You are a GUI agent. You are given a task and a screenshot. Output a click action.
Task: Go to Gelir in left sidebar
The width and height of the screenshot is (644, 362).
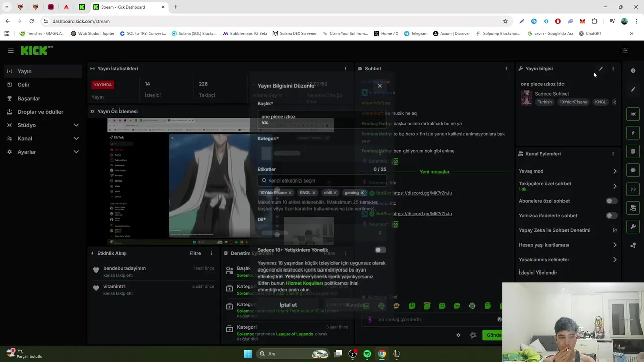[43, 85]
